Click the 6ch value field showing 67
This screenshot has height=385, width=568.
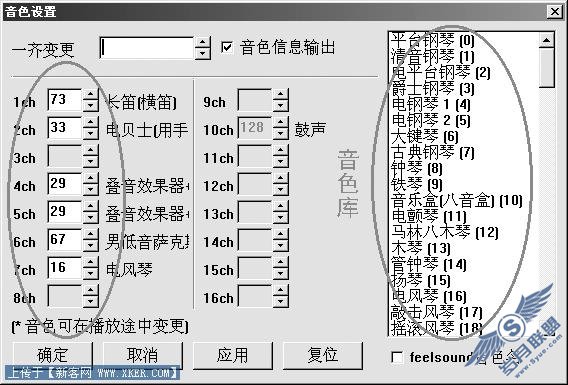tap(65, 240)
